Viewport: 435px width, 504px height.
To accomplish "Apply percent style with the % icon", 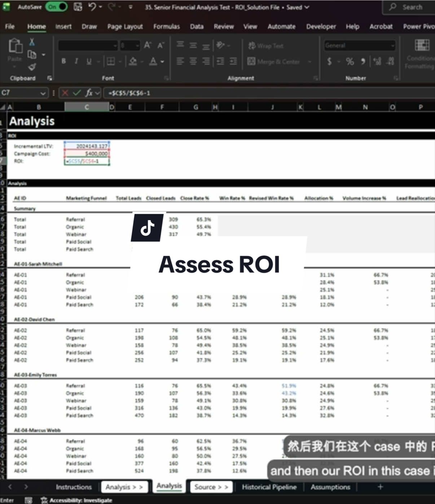I will pos(350,62).
